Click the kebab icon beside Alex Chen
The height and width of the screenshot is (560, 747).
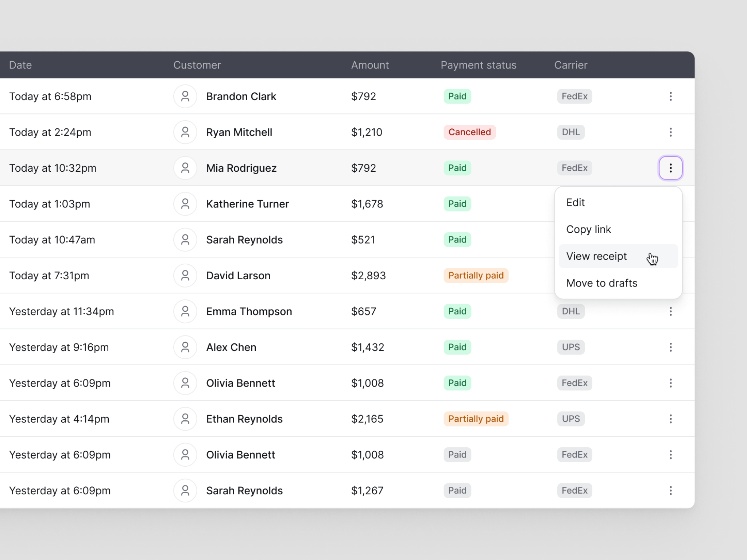coord(670,347)
